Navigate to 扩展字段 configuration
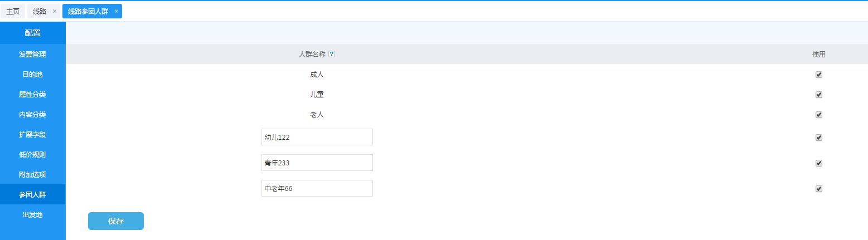Image resolution: width=868 pixels, height=240 pixels. pos(32,135)
